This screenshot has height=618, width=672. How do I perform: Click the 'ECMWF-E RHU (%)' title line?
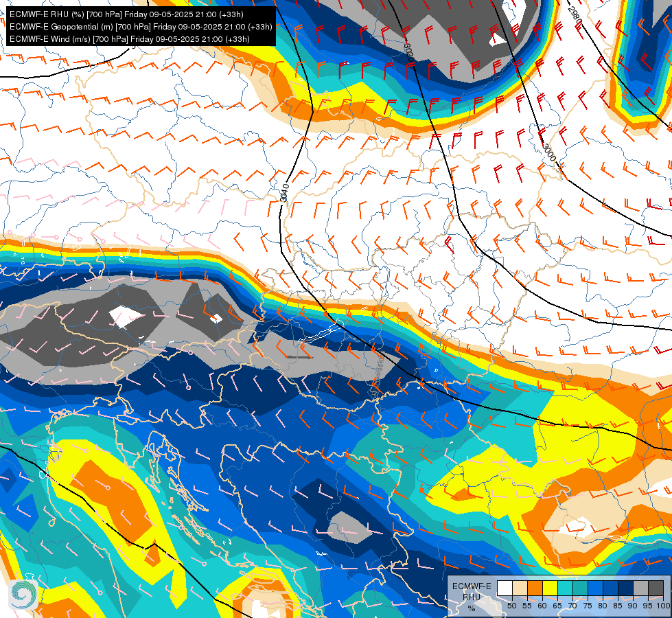pos(126,14)
